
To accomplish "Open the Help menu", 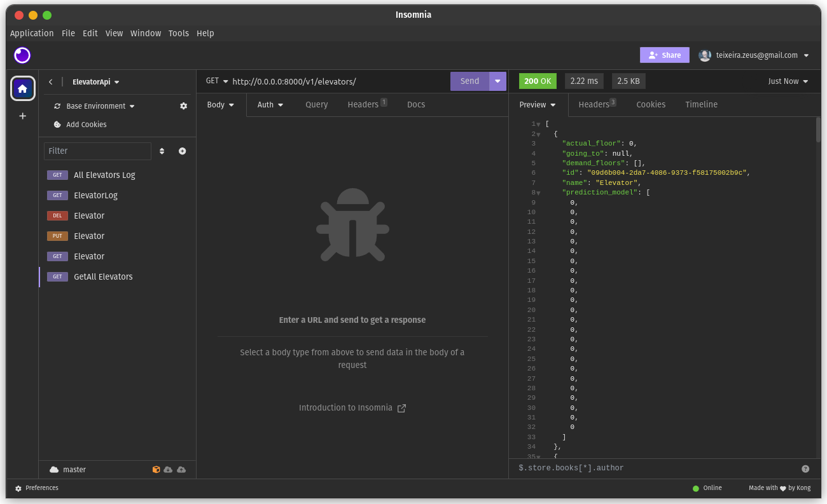I will 205,33.
